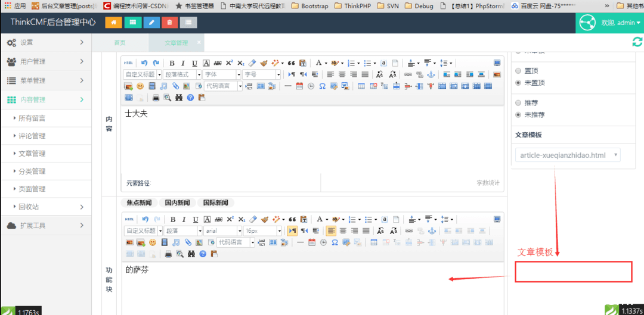Insert anchor in 内容 editor toolbar
The image size is (644, 315).
(431, 74)
